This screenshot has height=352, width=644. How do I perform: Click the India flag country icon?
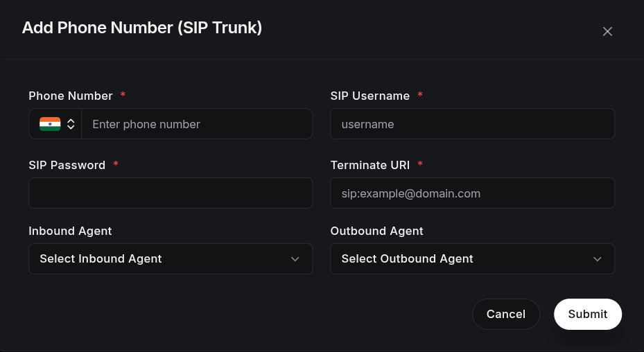[x=50, y=124]
